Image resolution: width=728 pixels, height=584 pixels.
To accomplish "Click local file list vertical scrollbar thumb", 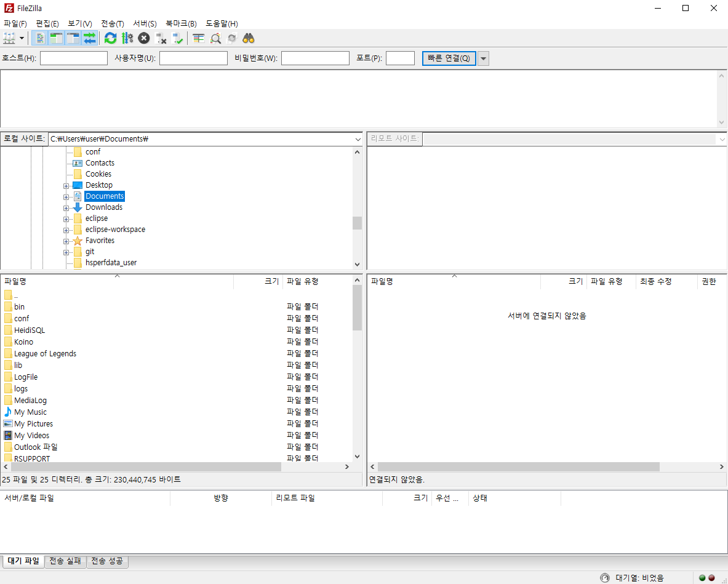I will click(x=357, y=307).
